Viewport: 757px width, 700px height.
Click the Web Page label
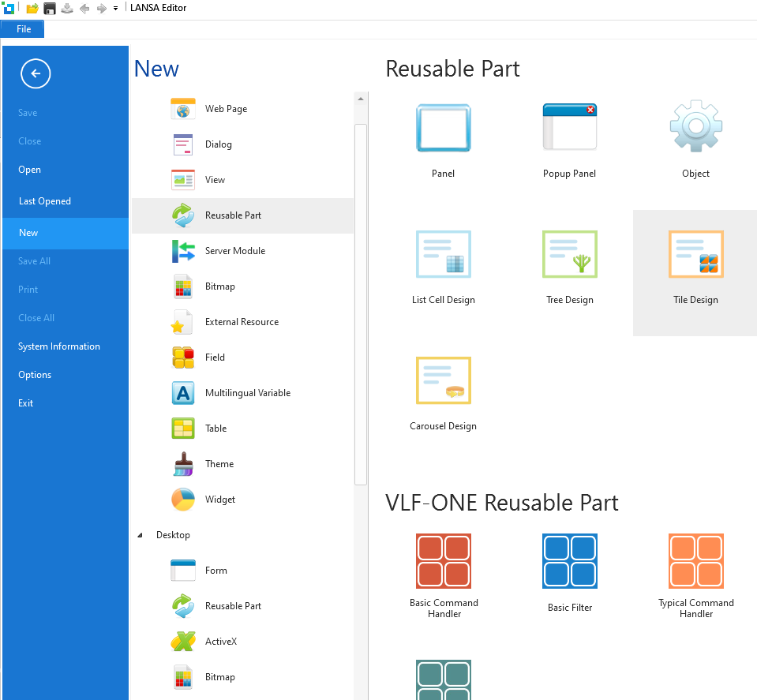click(x=226, y=109)
